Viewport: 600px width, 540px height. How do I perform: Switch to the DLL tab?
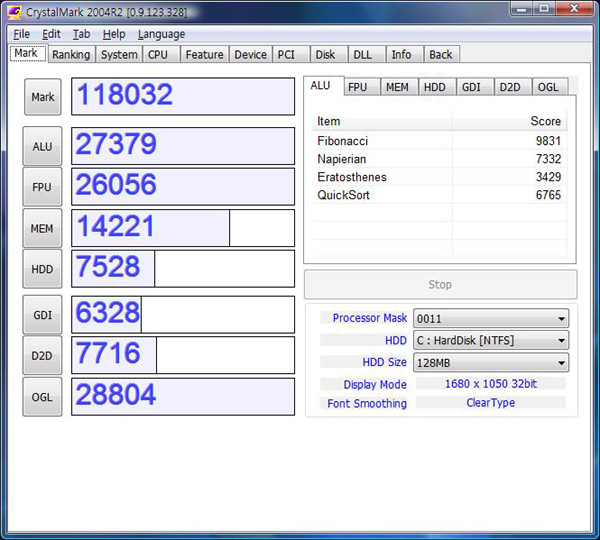[366, 55]
